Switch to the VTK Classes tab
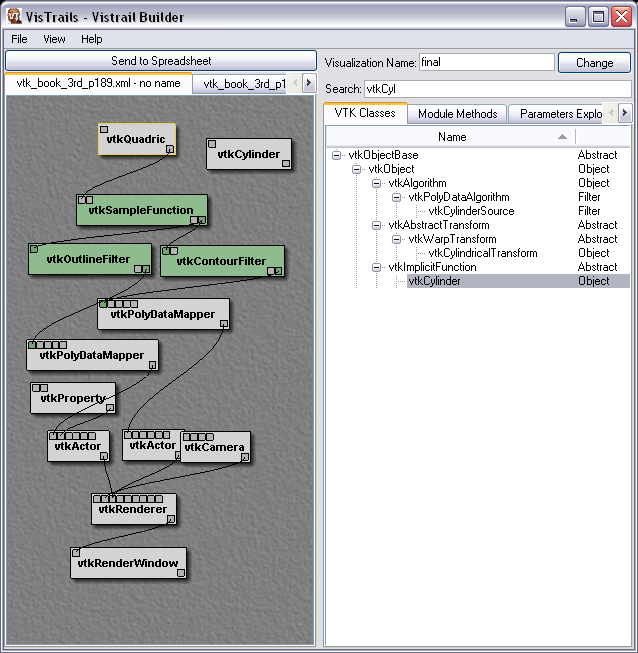This screenshot has height=653, width=638. click(365, 113)
